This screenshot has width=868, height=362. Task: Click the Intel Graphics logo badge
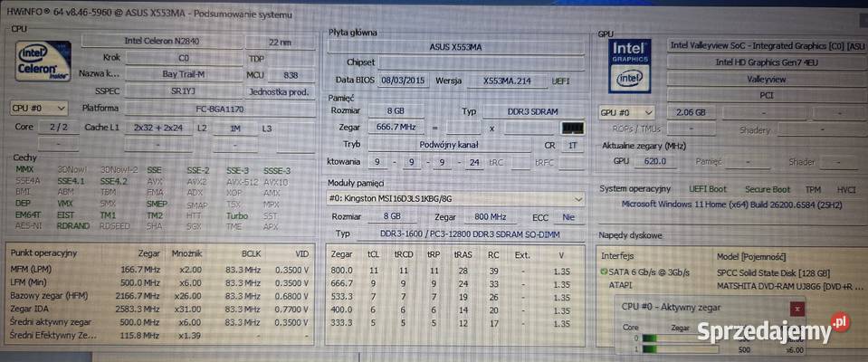point(630,66)
